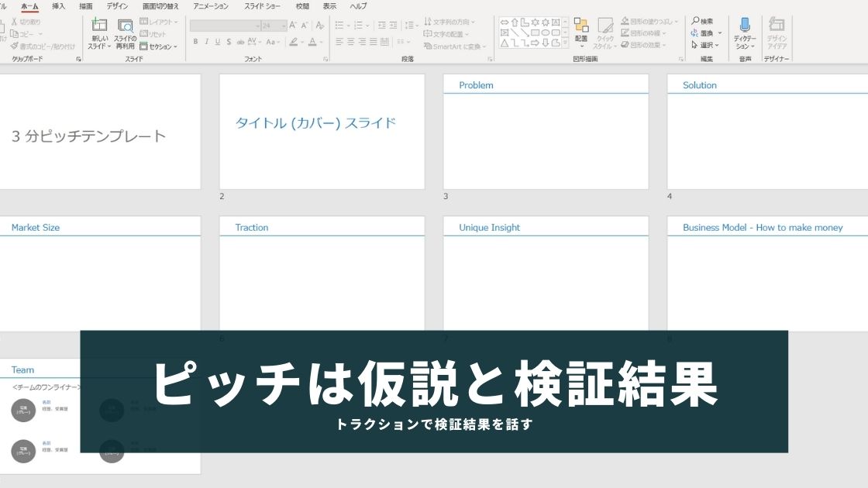Select the Unique Insight slide thumbnail
868x488 pixels.
tap(546, 274)
